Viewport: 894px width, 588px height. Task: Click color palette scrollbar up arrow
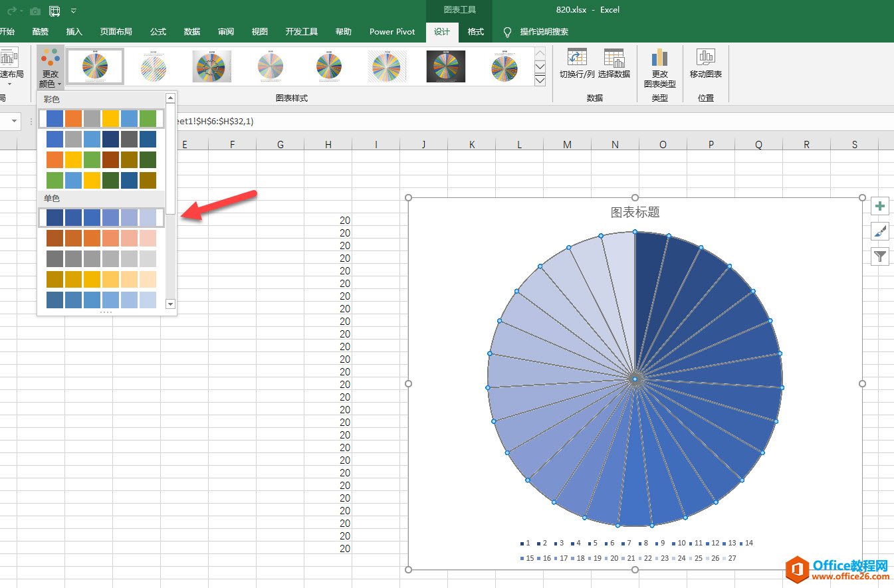[x=170, y=98]
